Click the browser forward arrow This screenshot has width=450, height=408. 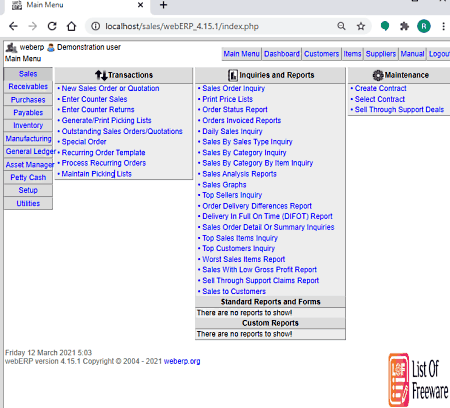pos(33,26)
